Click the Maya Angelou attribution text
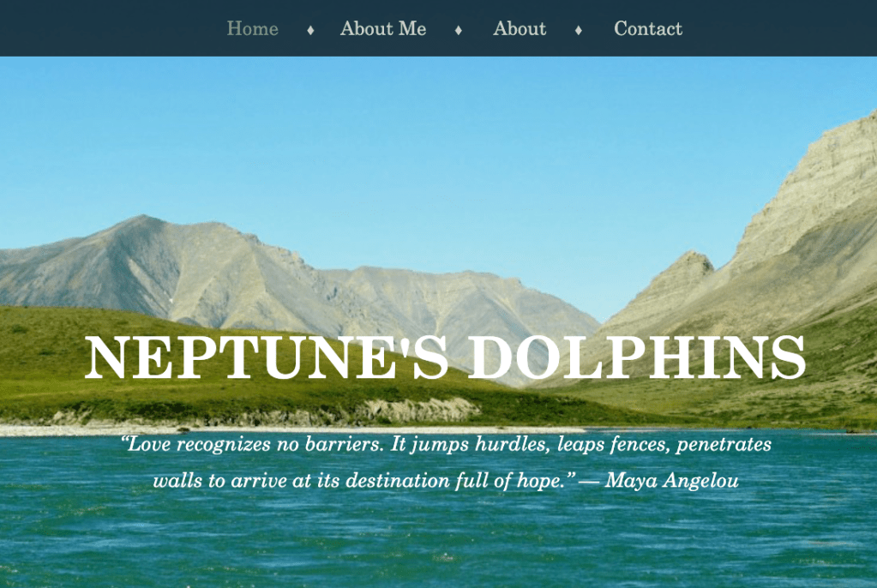The height and width of the screenshot is (588, 877). pyautogui.click(x=671, y=481)
